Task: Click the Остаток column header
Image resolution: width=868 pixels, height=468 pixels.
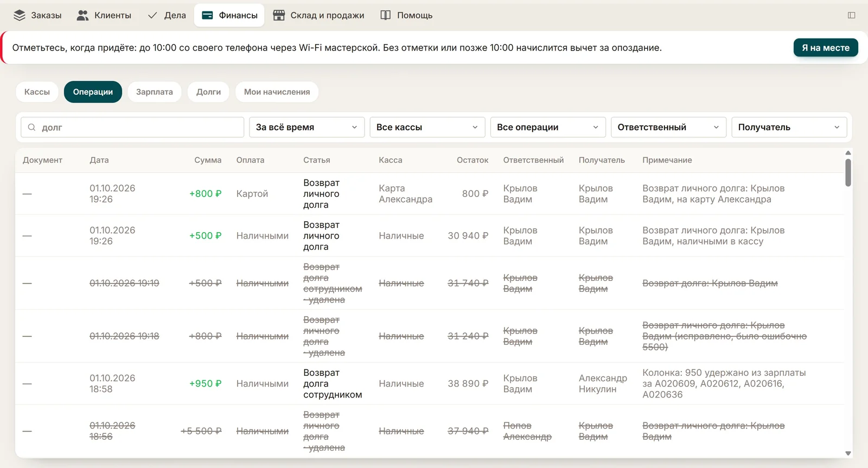Action: (x=473, y=160)
